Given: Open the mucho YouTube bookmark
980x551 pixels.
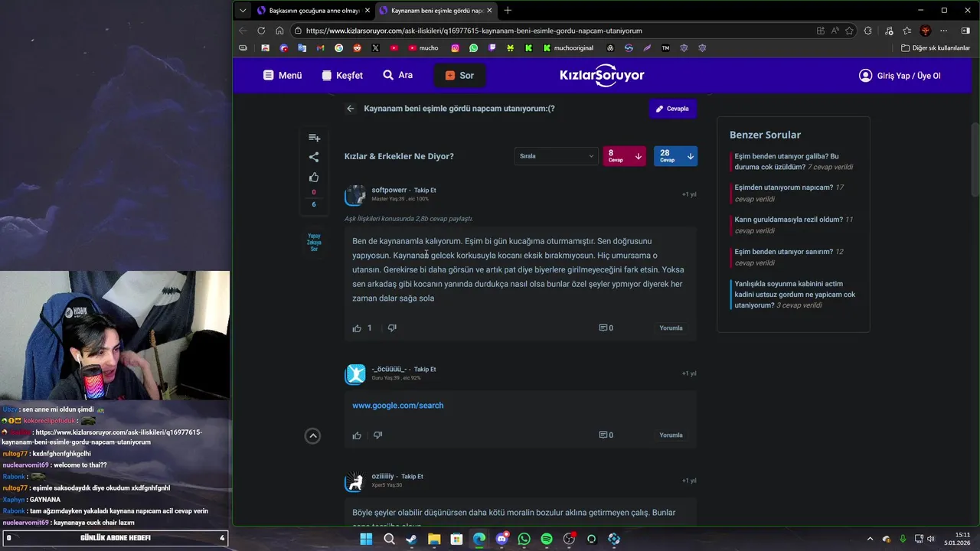Looking at the screenshot, I should [x=423, y=47].
